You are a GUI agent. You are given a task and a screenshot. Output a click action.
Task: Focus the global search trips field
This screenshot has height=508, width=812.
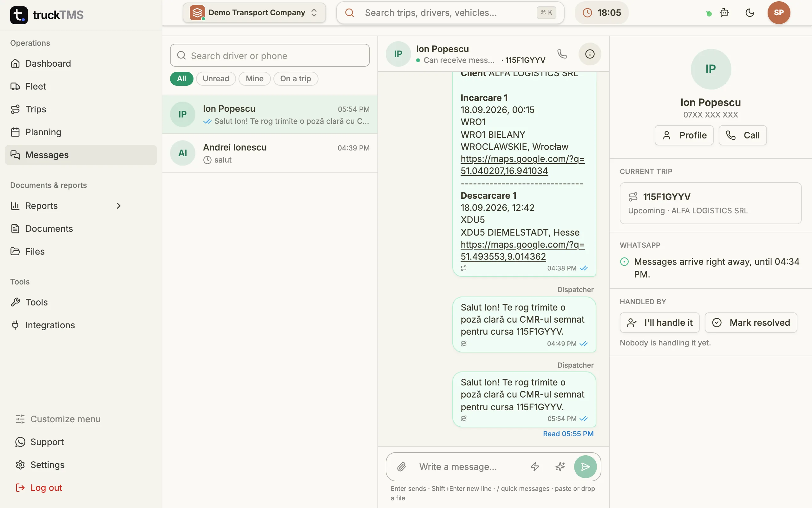450,13
